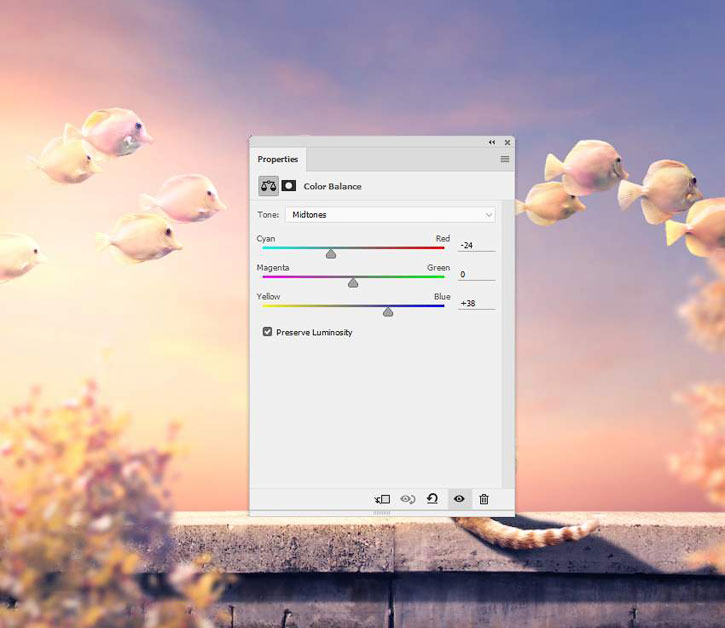Click the panel bottom resize grip
The height and width of the screenshot is (628, 725).
(381, 513)
